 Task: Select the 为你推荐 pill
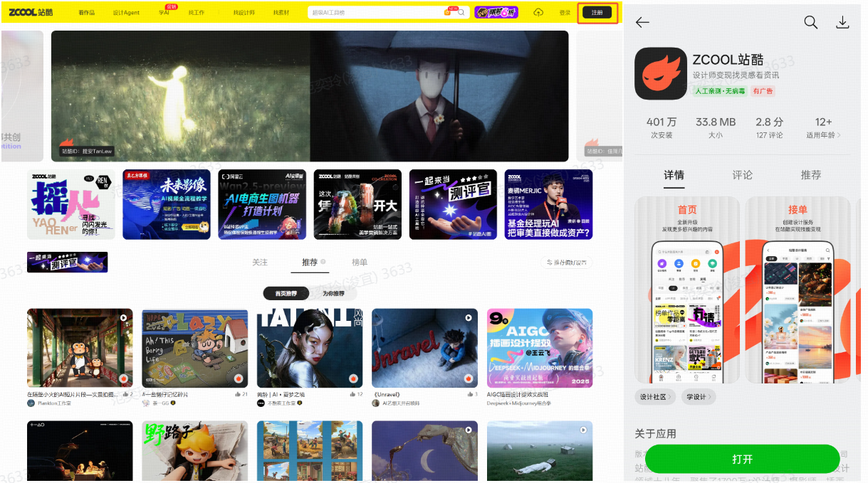point(333,293)
